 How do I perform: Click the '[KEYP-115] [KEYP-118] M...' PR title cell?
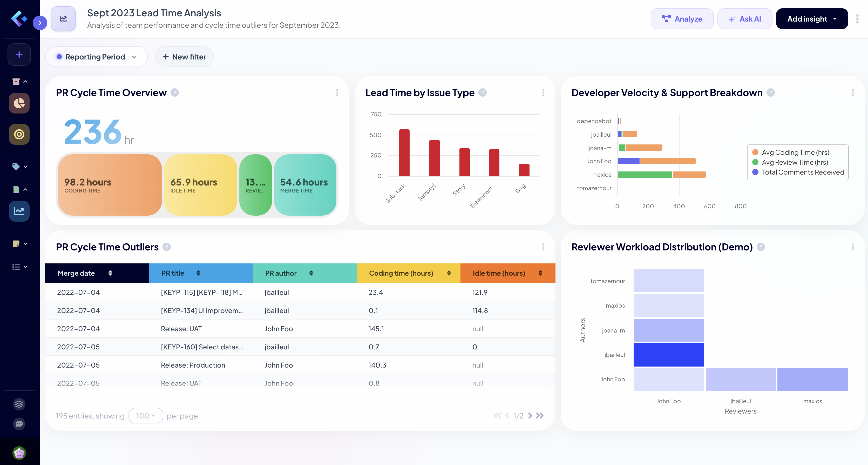[x=201, y=292]
